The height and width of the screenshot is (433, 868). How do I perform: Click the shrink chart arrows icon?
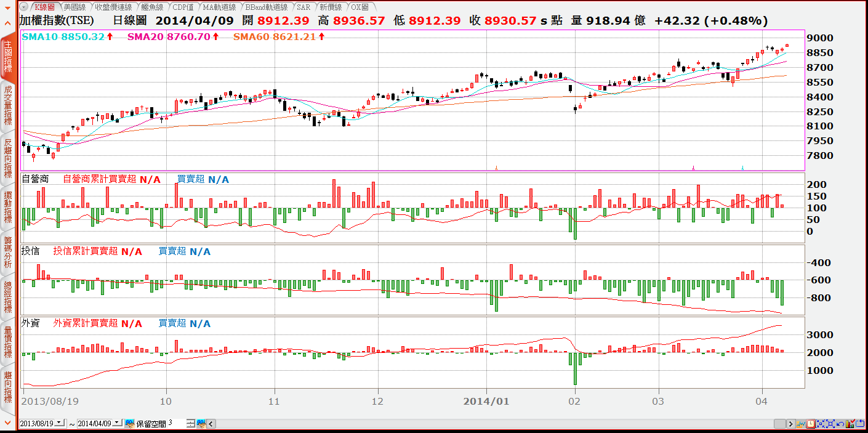[x=821, y=424]
